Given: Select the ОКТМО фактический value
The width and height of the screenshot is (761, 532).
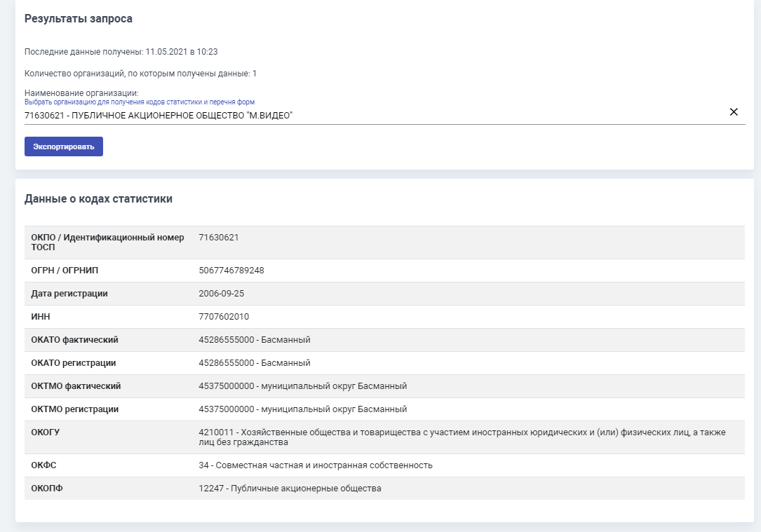Looking at the screenshot, I should (303, 386).
